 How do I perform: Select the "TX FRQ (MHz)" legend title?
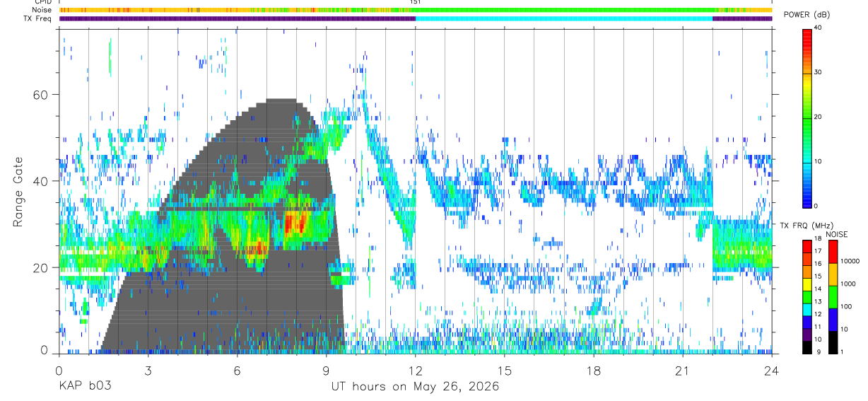point(807,225)
